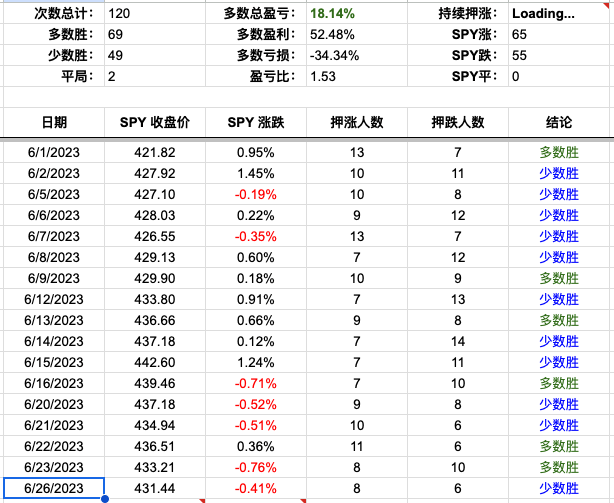Select the date cell 6/16/2023
The height and width of the screenshot is (503, 614).
54,384
